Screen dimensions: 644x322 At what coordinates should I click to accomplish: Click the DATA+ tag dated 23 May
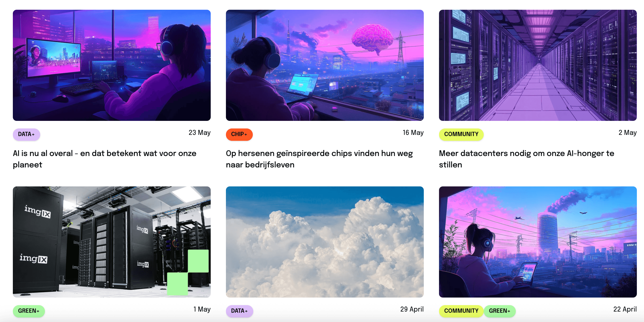coord(26,134)
